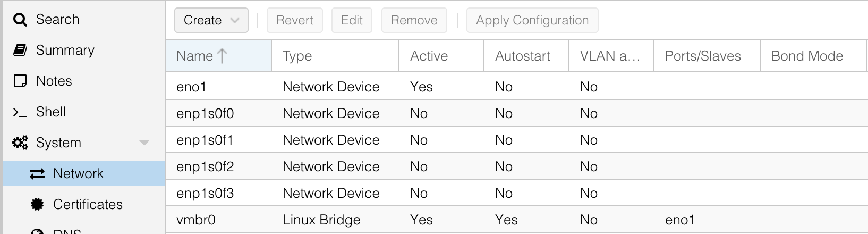Select the vmbr0 Linux Bridge row

tap(516, 220)
